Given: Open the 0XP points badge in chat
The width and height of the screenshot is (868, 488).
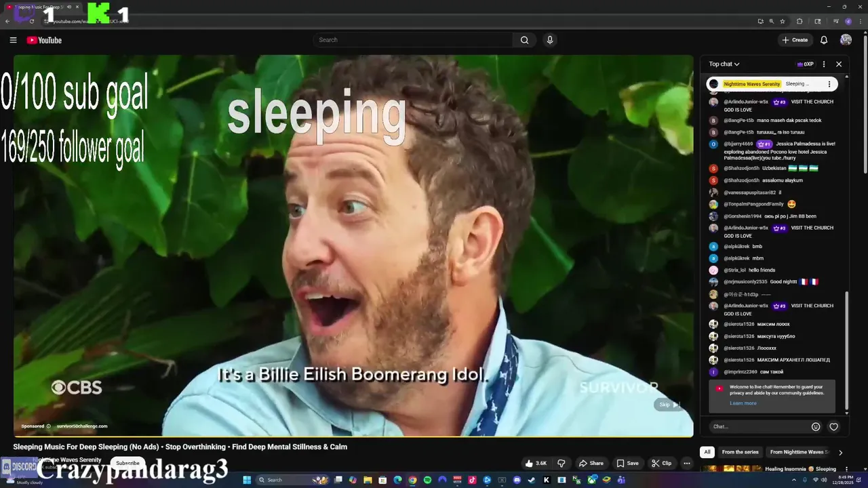Looking at the screenshot, I should pos(805,64).
